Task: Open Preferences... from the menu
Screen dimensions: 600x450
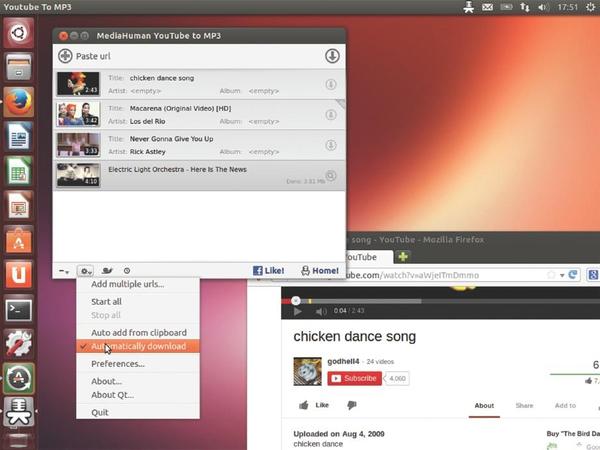Action: tap(138, 364)
